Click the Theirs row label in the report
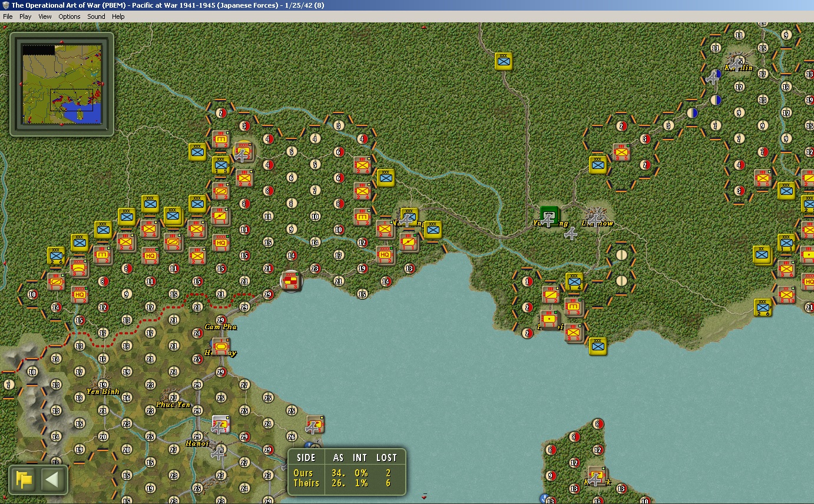Viewport: 814px width, 504px height. point(307,483)
